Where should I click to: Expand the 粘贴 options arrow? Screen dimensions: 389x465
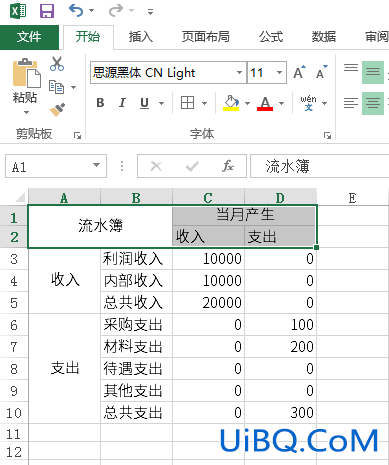[26, 113]
